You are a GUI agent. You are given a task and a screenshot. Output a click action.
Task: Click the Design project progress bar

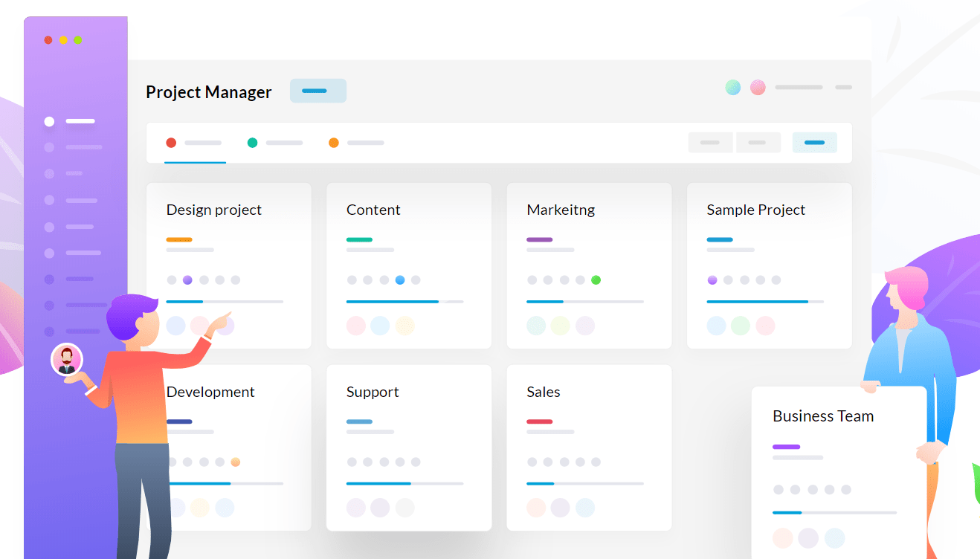click(225, 301)
